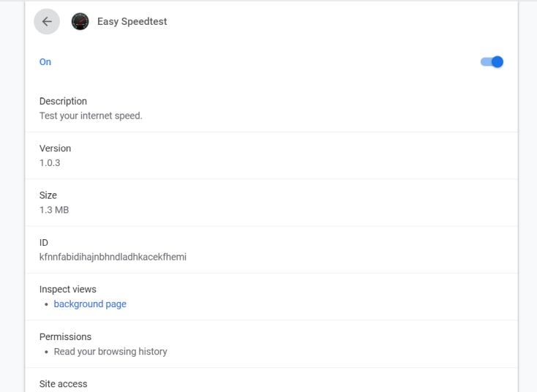Click the bullet beside background page

pyautogui.click(x=46, y=304)
